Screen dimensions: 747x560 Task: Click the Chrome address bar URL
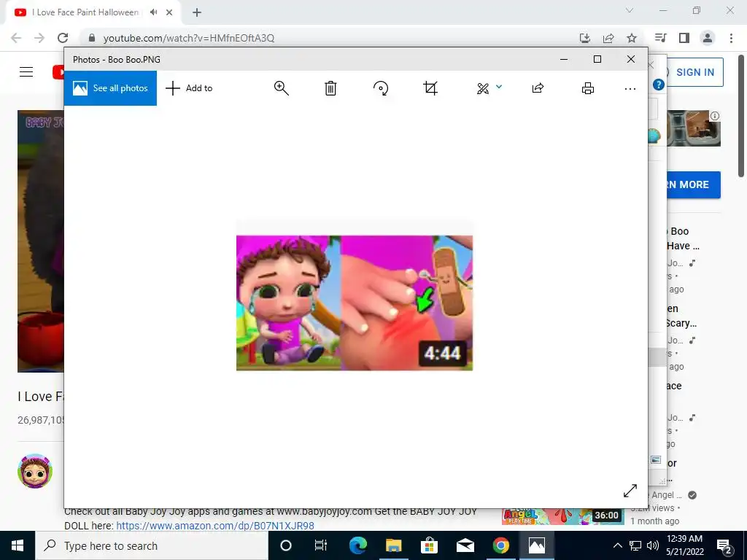click(x=189, y=38)
